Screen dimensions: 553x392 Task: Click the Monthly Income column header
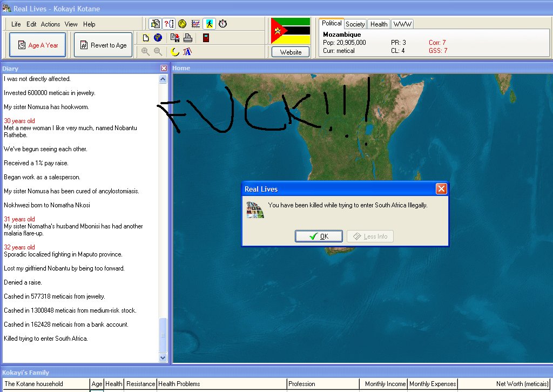384,384
